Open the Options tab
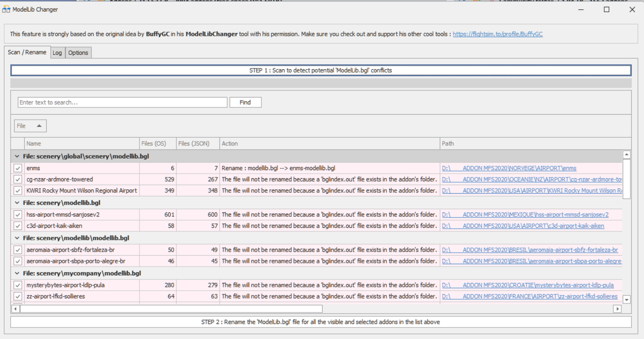The image size is (644, 339). (78, 53)
